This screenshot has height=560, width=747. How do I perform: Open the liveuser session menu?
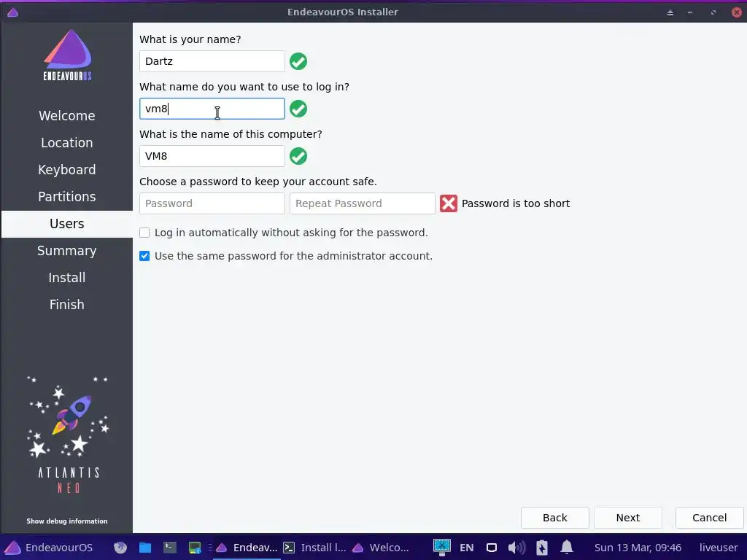pyautogui.click(x=719, y=548)
